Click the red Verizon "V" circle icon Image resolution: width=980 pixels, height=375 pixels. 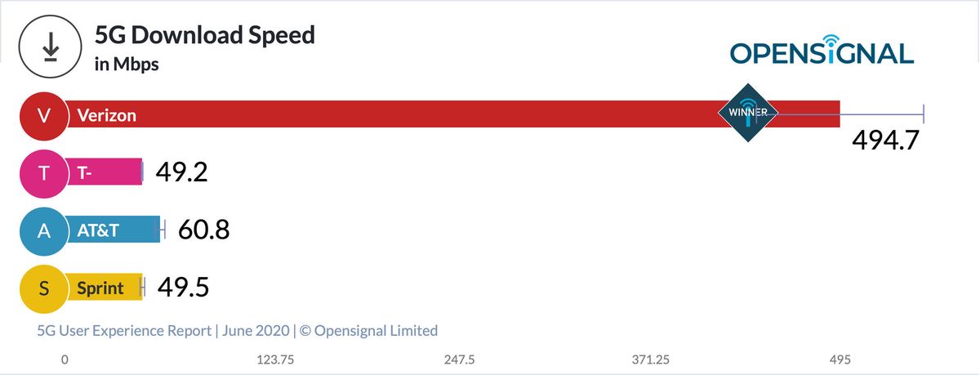point(43,115)
